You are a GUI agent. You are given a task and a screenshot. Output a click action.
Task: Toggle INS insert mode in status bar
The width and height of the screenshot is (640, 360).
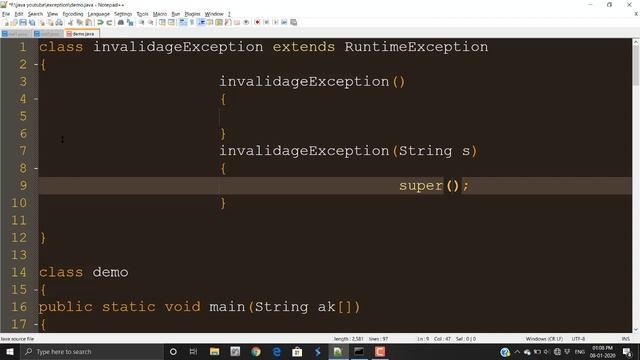pos(625,339)
